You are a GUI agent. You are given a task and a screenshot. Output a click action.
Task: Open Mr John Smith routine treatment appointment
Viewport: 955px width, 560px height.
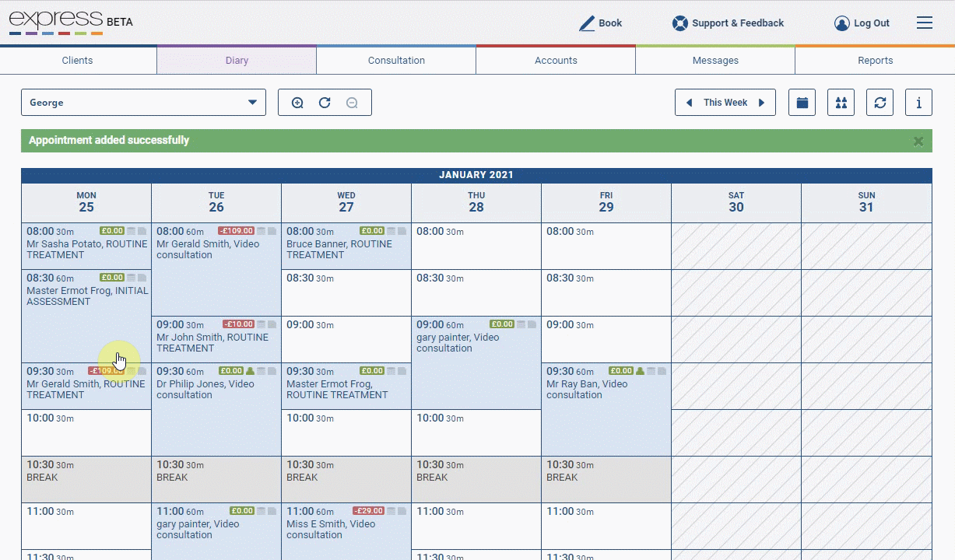216,340
